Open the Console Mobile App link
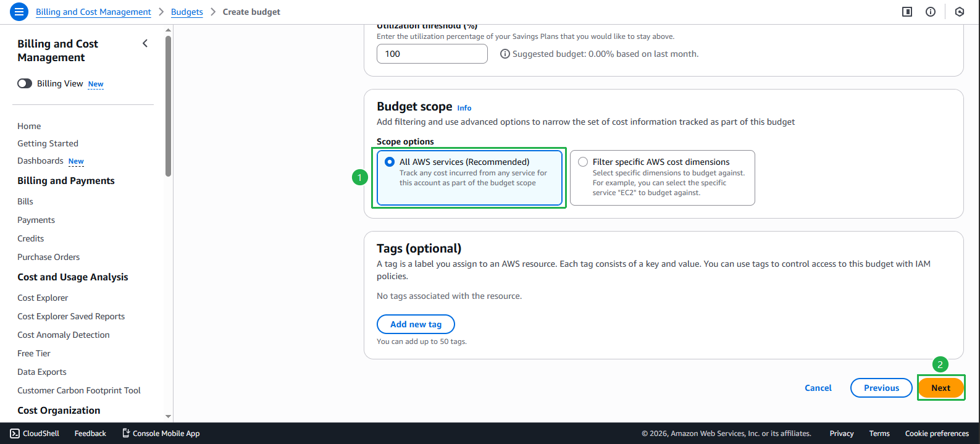 click(x=161, y=434)
